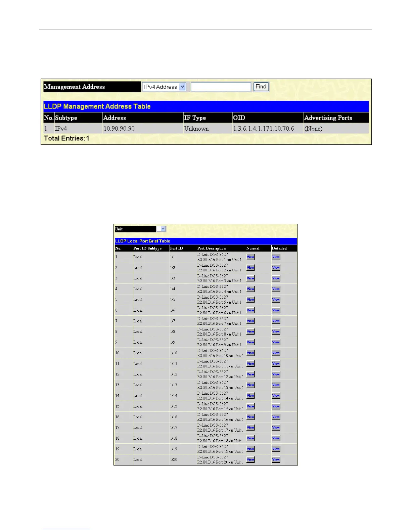
Task: Click Normal View button for port 1/15
Action: tap(250, 406)
